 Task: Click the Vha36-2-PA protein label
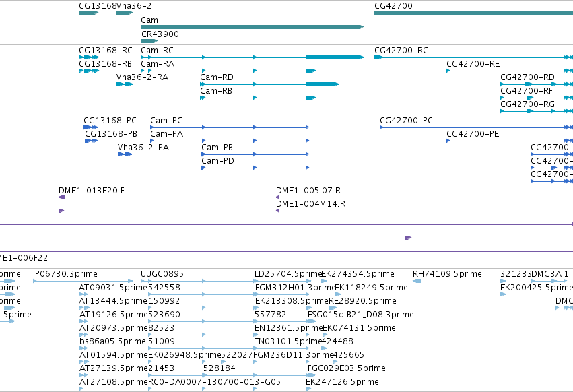[143, 148]
